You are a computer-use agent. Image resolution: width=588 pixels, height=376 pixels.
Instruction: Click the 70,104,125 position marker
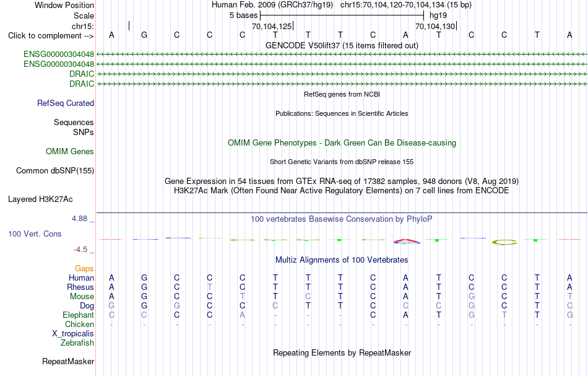pyautogui.click(x=272, y=26)
